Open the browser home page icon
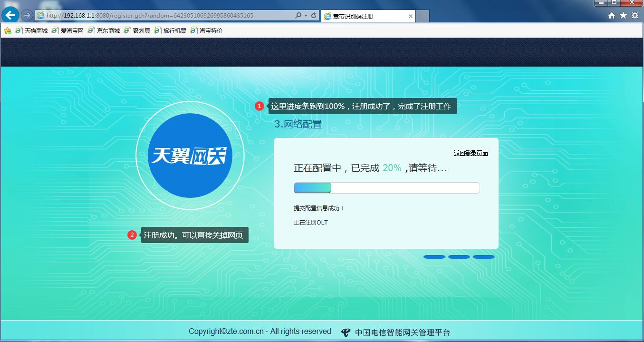644x342 pixels. (612, 16)
